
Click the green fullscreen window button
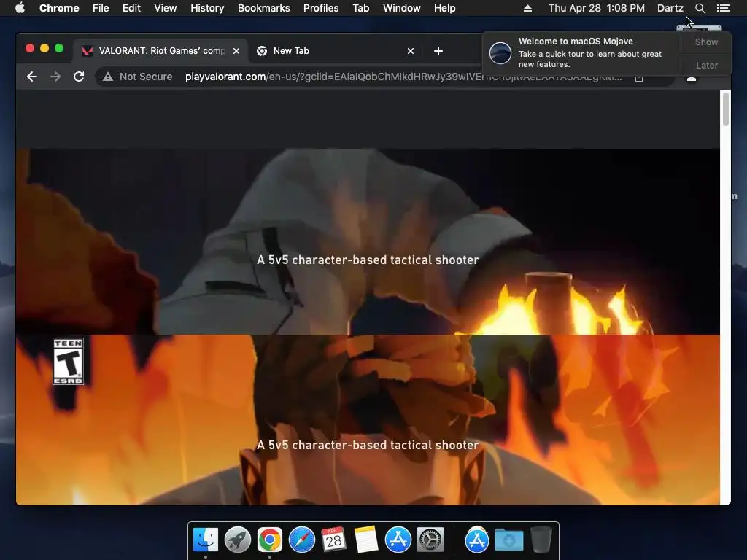(59, 48)
